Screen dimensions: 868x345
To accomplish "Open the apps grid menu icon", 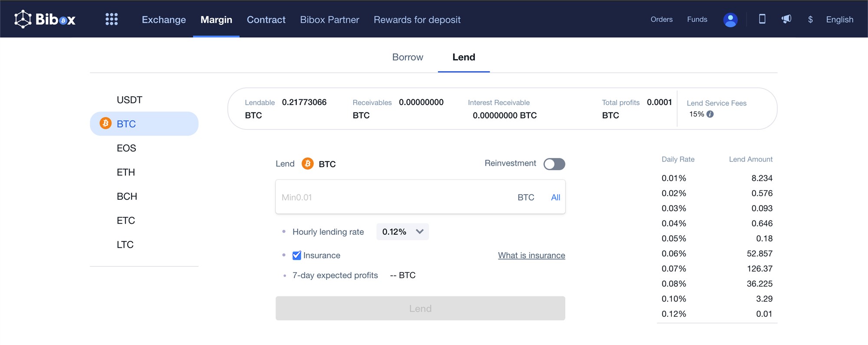I will [112, 19].
